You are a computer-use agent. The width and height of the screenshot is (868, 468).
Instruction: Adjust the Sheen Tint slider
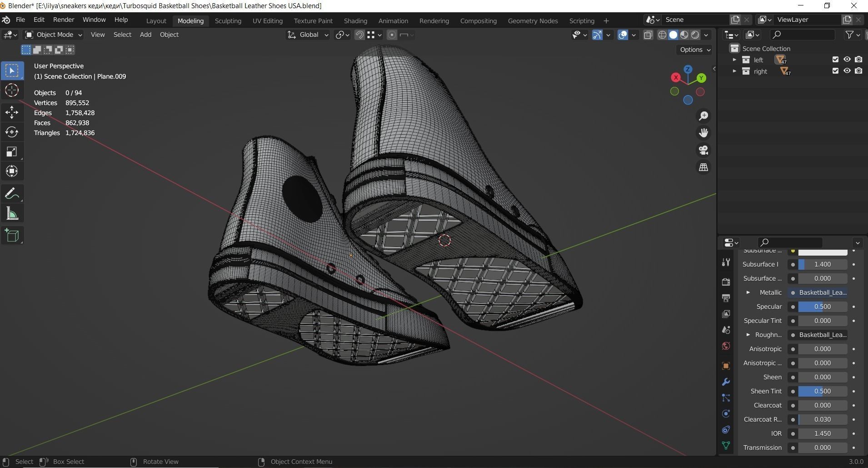click(823, 391)
